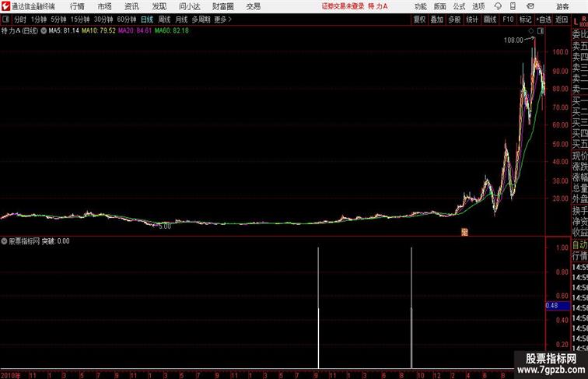Switch to 30分钟 period tab
Screen dimensions: 588x379
coord(103,19)
